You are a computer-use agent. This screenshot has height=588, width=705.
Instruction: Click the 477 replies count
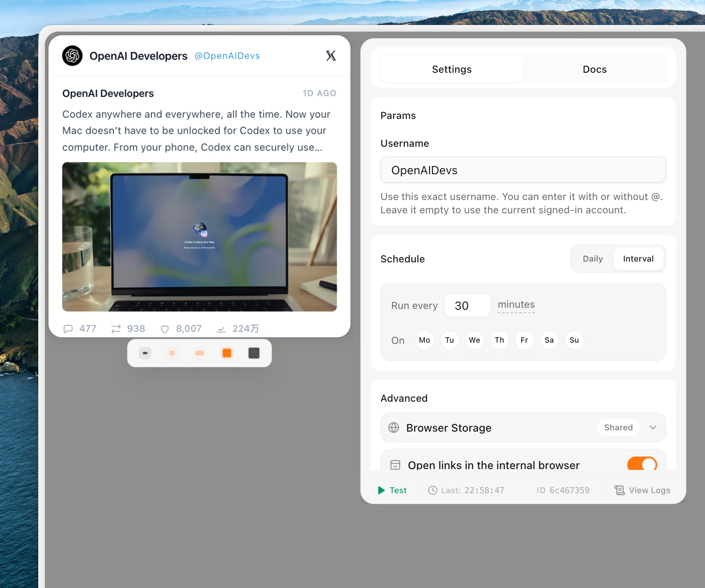[x=88, y=329]
